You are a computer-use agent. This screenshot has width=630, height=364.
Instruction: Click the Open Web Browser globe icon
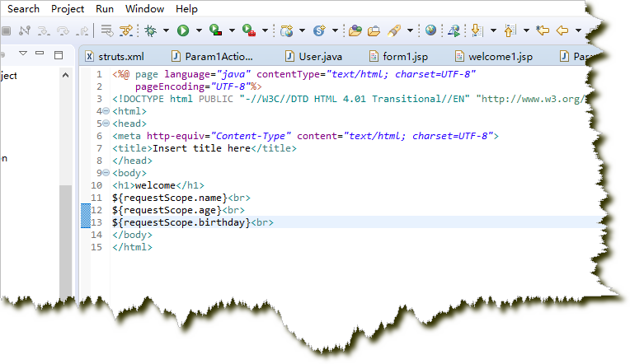(430, 30)
